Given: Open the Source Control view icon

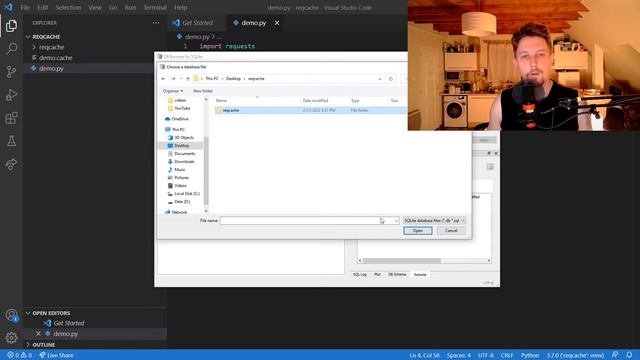Looking at the screenshot, I should 11,72.
